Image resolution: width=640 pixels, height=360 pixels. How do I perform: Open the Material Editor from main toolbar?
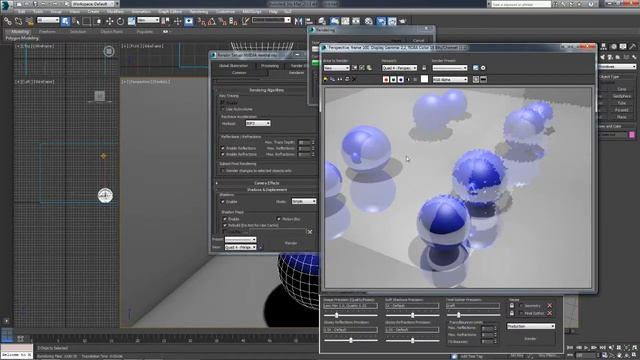(369, 21)
